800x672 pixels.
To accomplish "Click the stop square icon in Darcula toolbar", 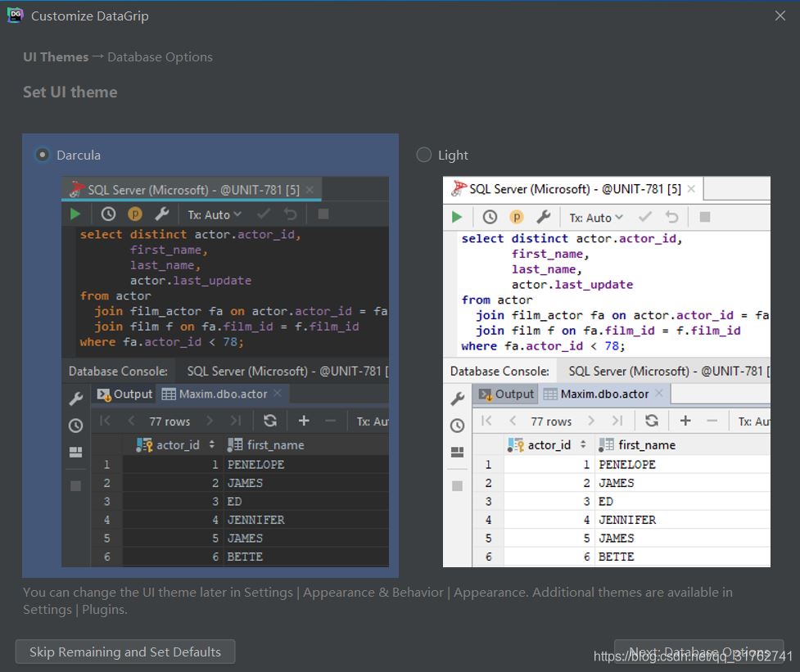I will coord(323,214).
